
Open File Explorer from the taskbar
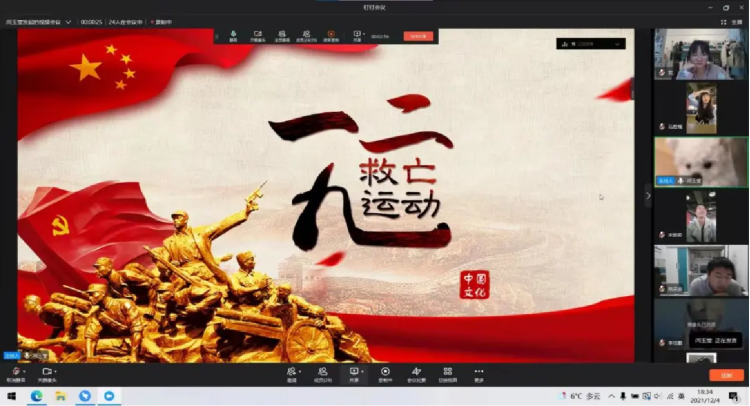(x=61, y=396)
